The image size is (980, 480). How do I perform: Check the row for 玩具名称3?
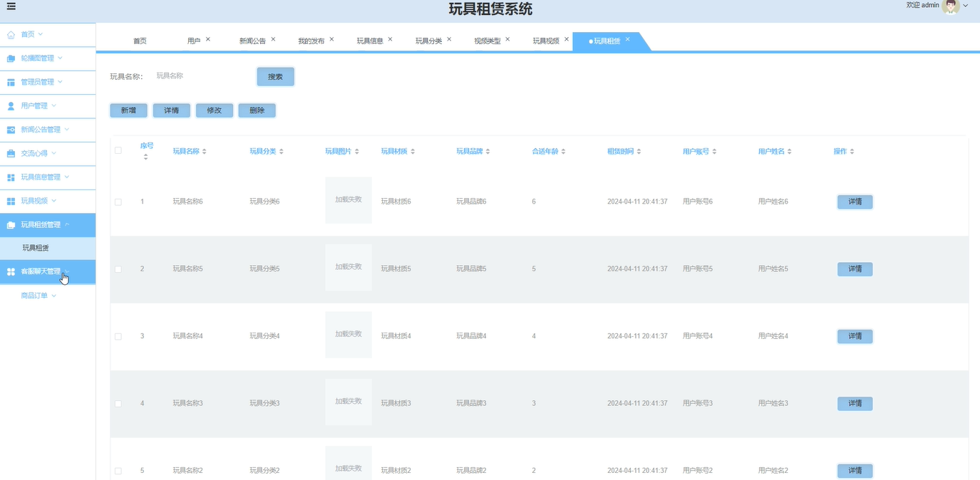118,404
